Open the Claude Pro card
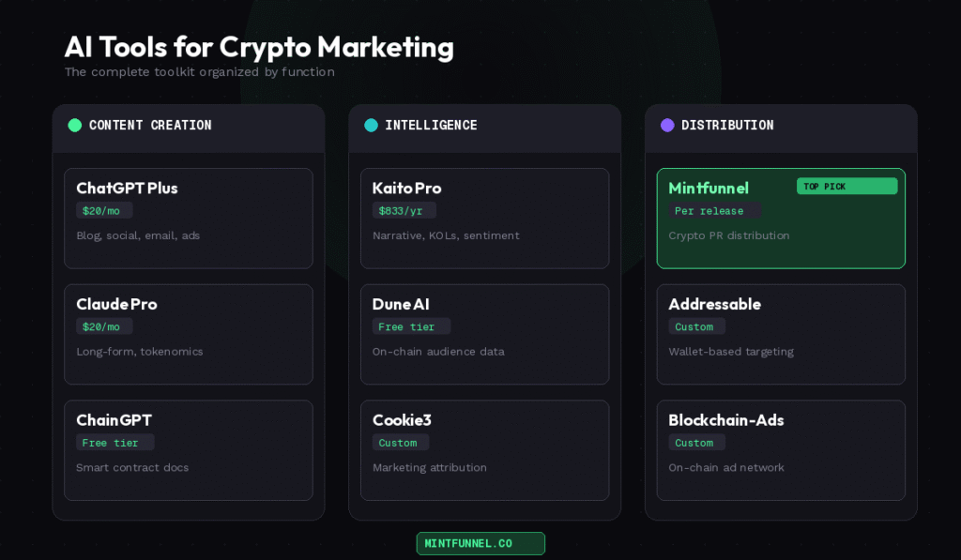The image size is (961, 560). [188, 334]
